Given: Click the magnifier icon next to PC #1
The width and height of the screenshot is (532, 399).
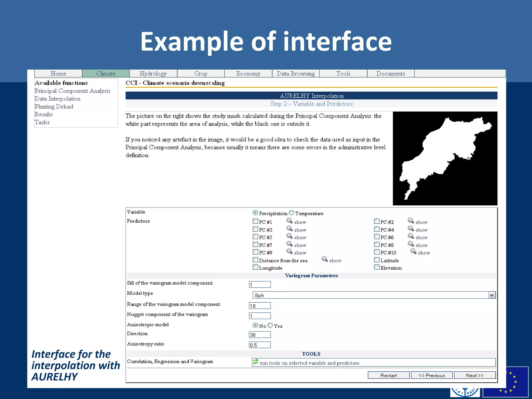Looking at the screenshot, I should [x=289, y=221].
